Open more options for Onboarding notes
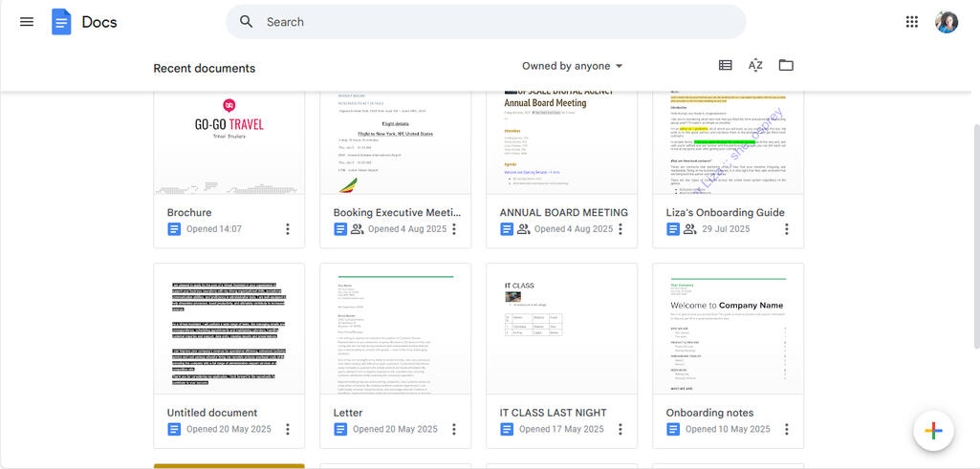This screenshot has height=469, width=980. click(786, 429)
